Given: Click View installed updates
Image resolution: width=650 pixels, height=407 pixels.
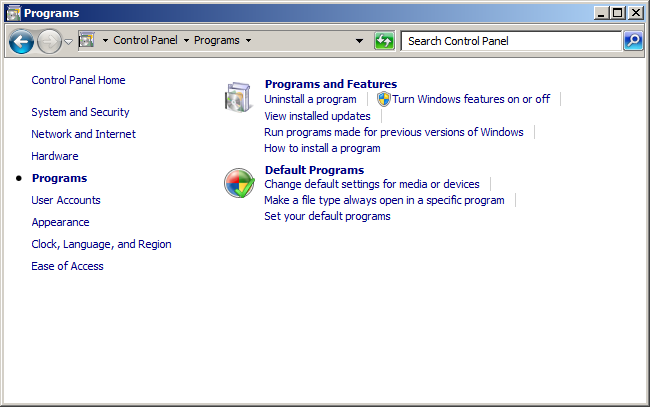Looking at the screenshot, I should click(318, 116).
